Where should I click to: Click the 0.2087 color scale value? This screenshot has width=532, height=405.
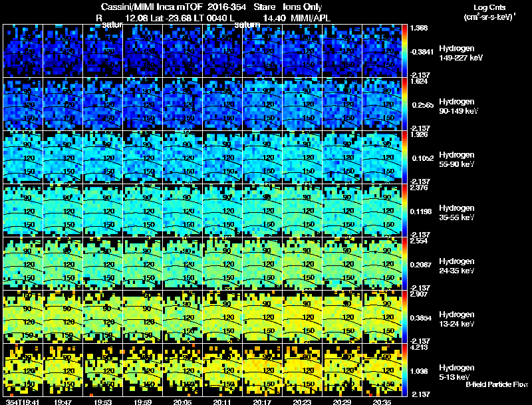421,265
